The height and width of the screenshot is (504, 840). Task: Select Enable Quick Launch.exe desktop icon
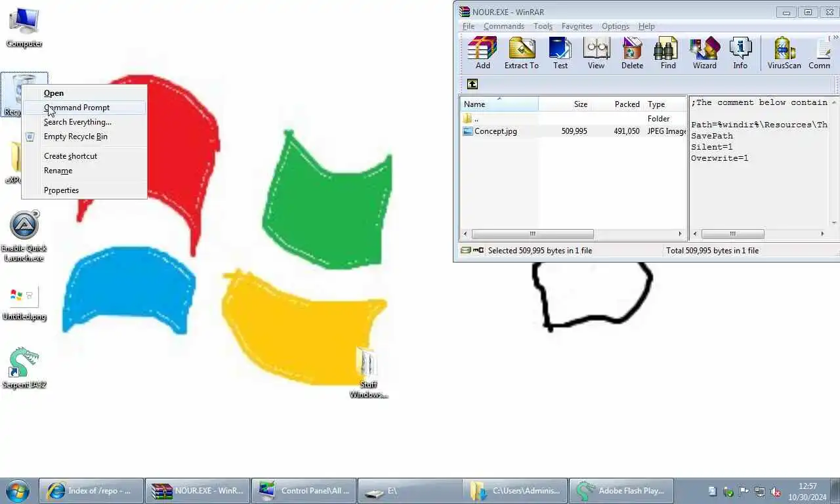pyautogui.click(x=24, y=236)
